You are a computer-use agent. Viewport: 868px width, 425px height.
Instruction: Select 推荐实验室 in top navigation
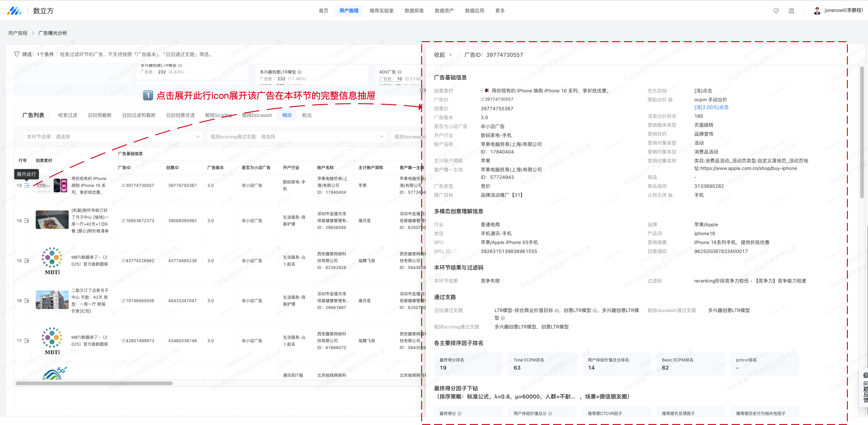point(381,11)
